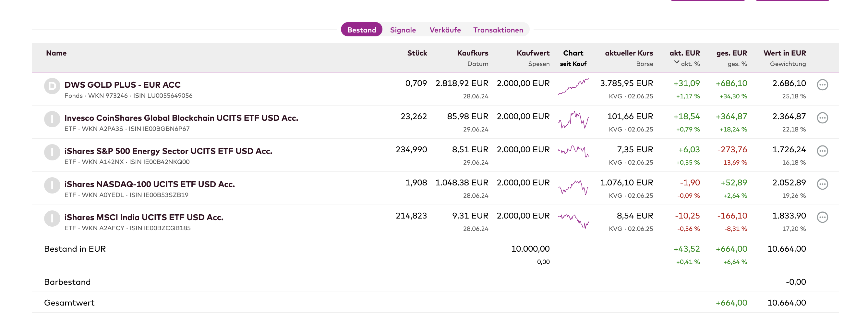Open options menu for DWS Gold Plus row

(x=822, y=85)
